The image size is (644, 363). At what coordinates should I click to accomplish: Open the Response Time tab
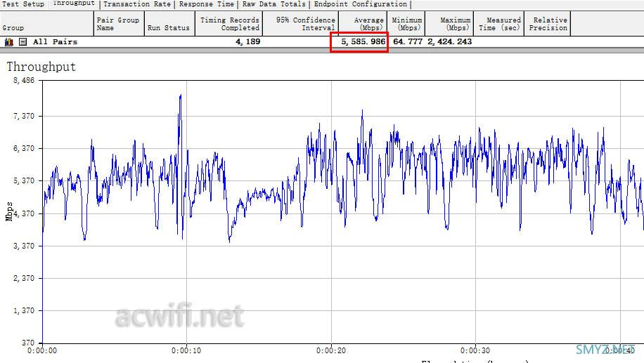pyautogui.click(x=207, y=4)
